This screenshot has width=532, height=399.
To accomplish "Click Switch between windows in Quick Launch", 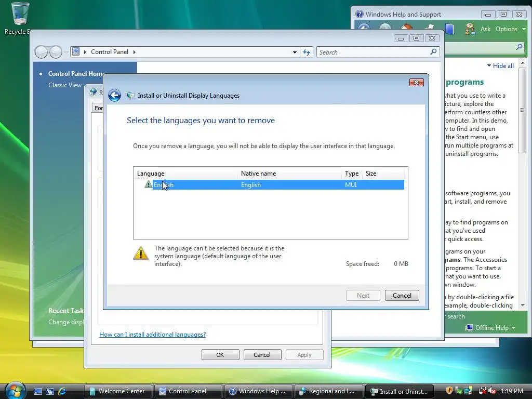I will [50, 391].
